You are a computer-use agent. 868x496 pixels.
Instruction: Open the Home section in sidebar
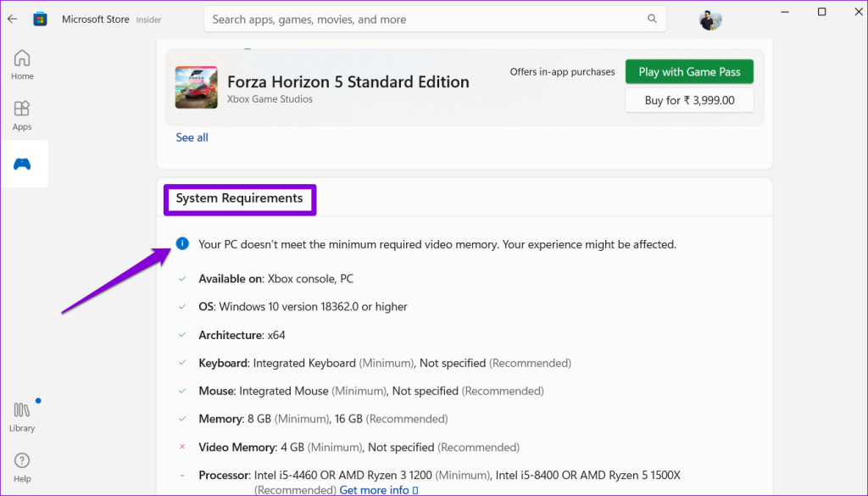[22, 64]
